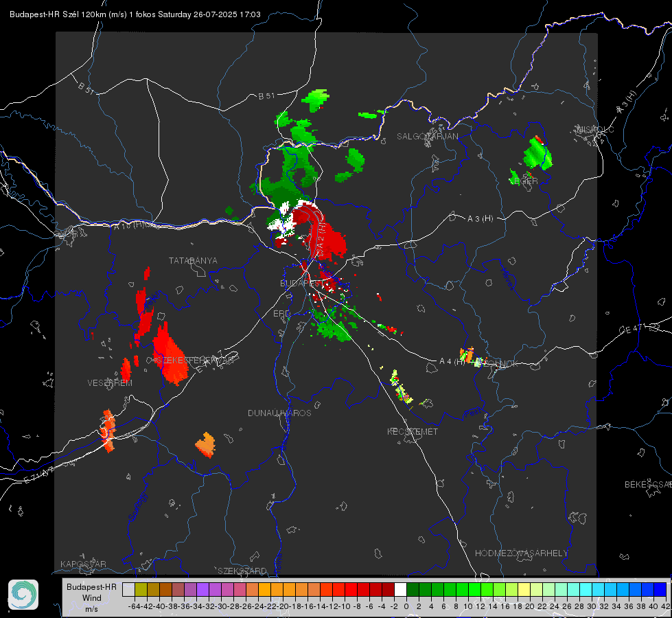Click the Heves county label
Screen dimensions: 672x618
click(x=508, y=279)
